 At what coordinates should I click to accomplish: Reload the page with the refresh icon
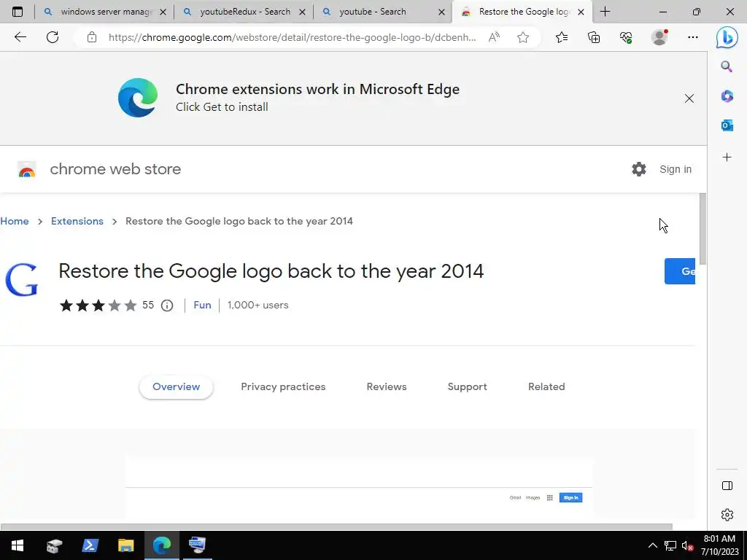pyautogui.click(x=53, y=37)
